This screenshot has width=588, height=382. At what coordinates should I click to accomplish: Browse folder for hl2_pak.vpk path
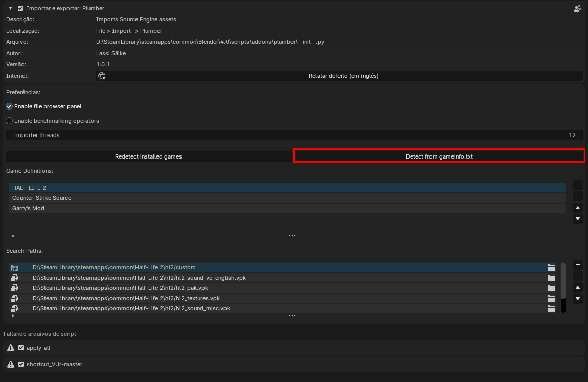coord(551,288)
